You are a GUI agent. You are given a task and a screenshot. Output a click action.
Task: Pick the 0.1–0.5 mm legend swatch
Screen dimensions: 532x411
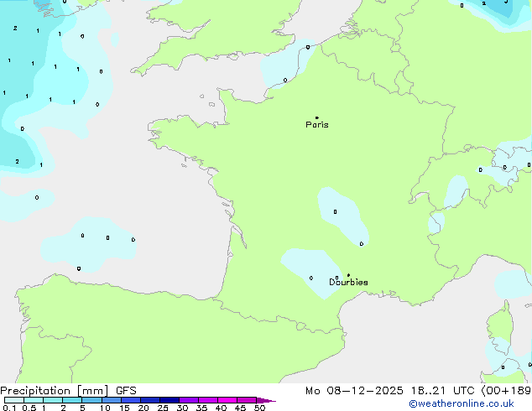(x=14, y=400)
